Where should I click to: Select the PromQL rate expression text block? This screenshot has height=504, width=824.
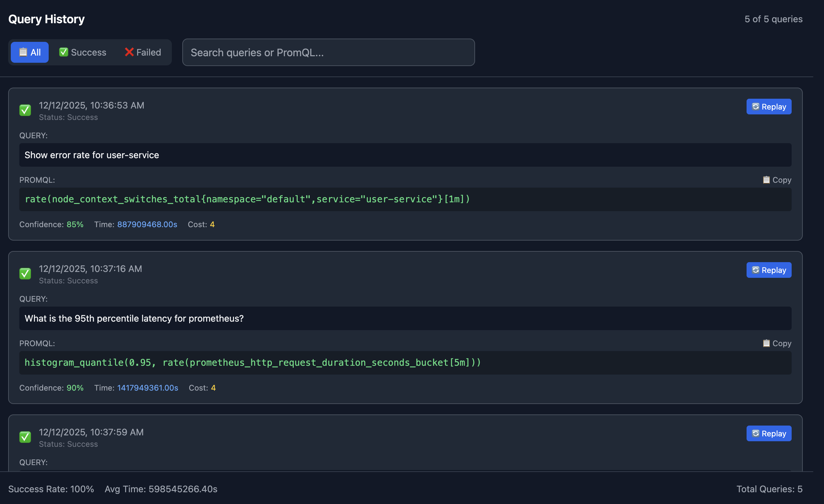click(247, 199)
